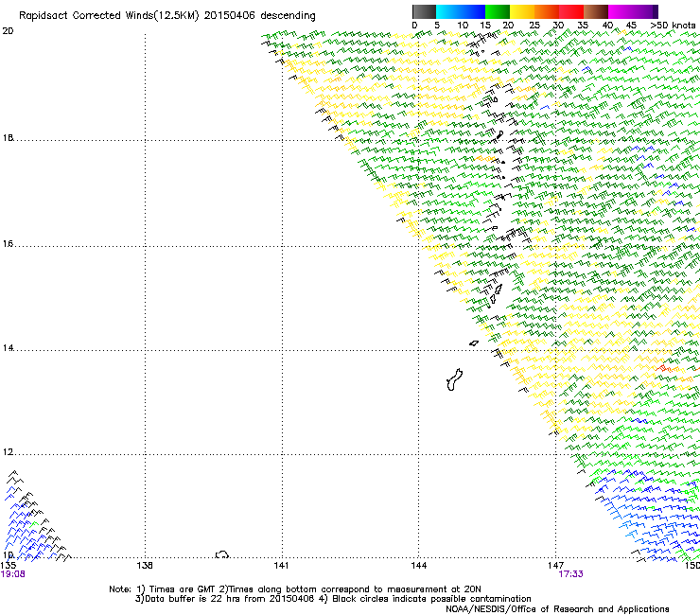Select the brown 35-40 knots color segment
This screenshot has width=700, height=615.
tap(596, 11)
